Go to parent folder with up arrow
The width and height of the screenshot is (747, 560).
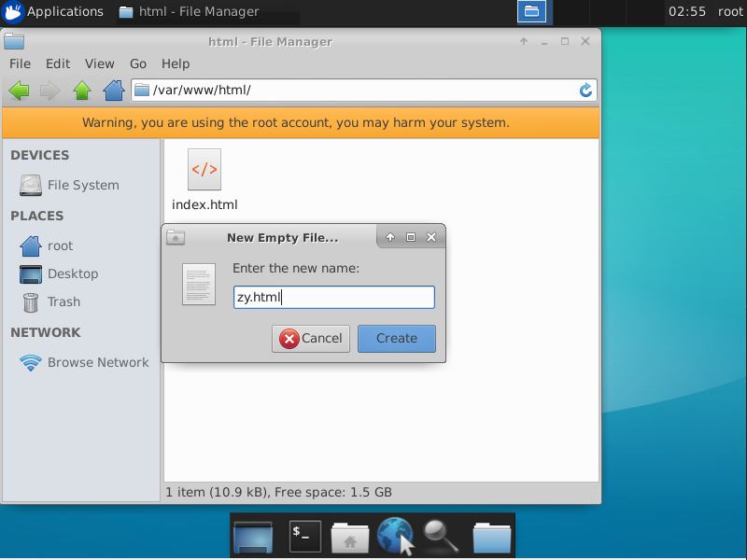(x=82, y=90)
